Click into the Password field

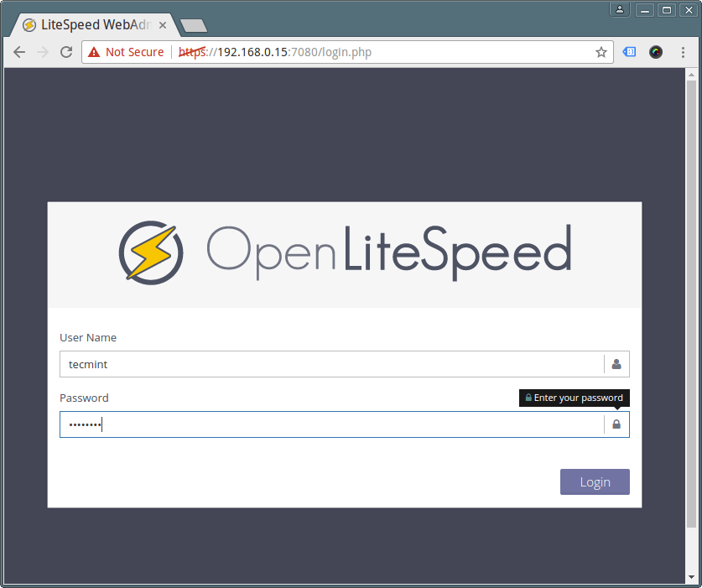point(331,424)
